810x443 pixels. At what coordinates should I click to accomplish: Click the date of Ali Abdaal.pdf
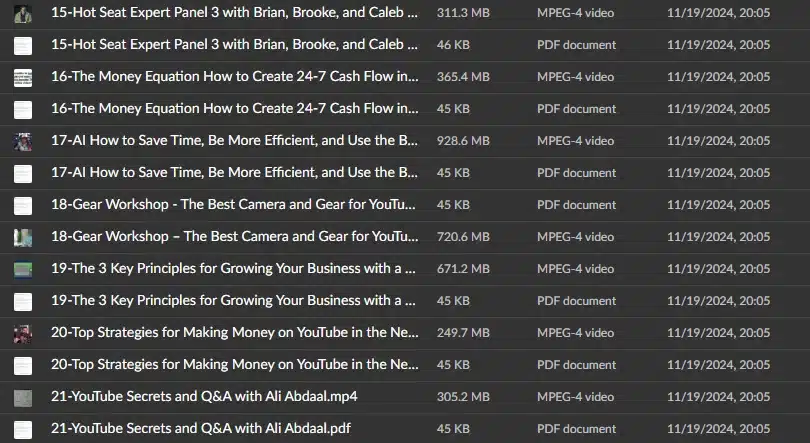tap(719, 429)
